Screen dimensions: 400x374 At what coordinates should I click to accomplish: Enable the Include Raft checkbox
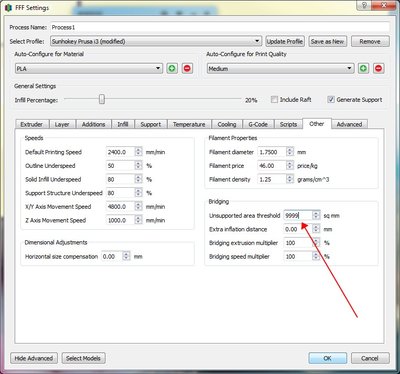coord(274,100)
